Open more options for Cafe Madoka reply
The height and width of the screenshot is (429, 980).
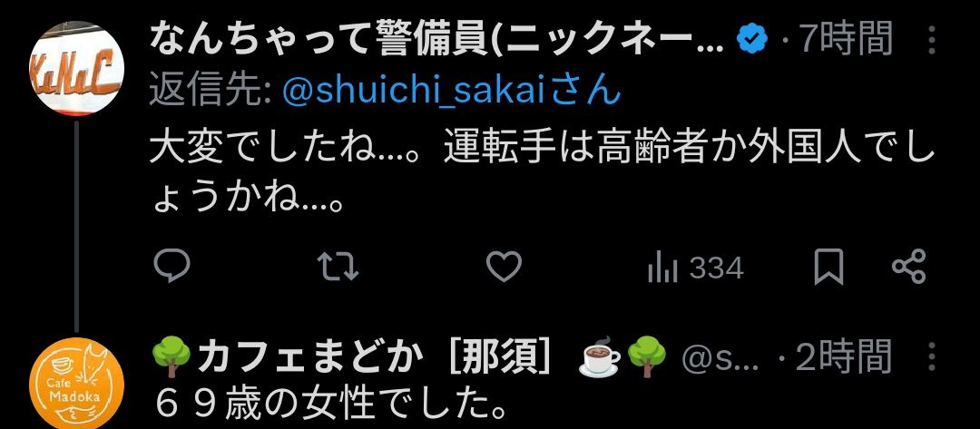tap(932, 357)
